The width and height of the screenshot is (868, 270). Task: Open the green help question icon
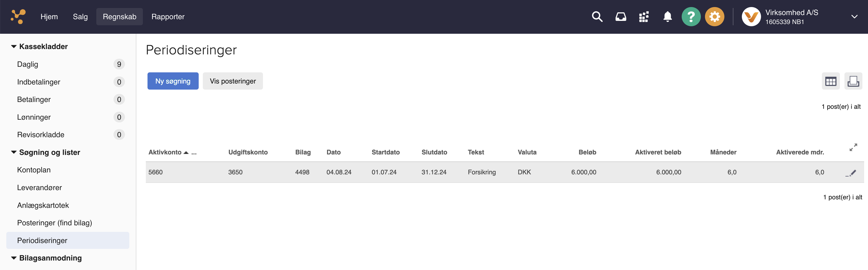691,17
